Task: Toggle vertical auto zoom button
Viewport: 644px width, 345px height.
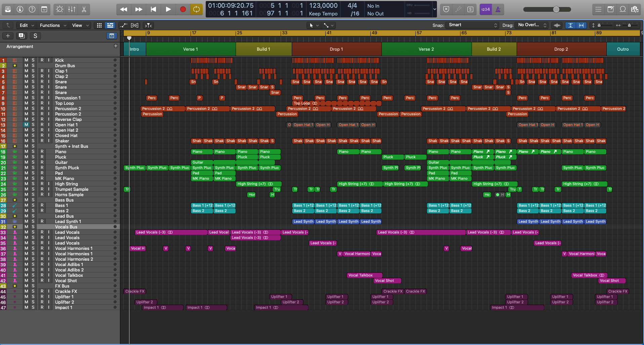Action: [570, 25]
